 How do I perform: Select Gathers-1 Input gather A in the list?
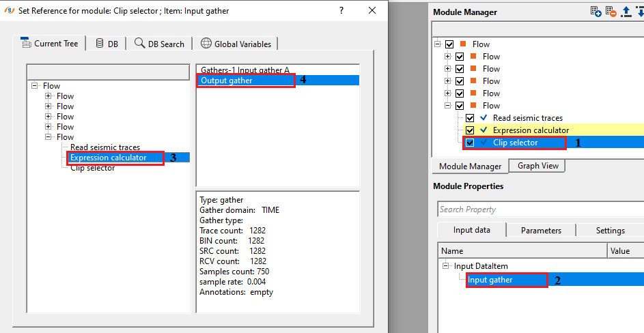[x=245, y=70]
